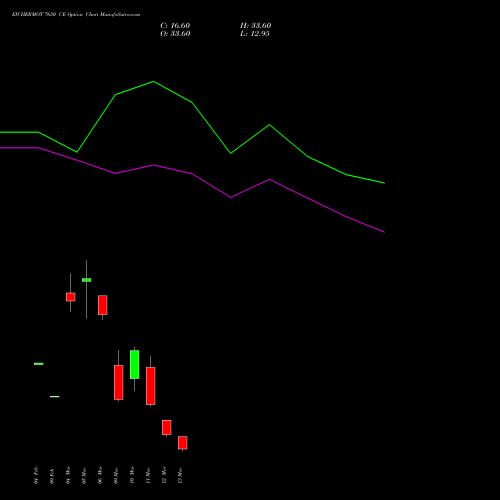Select the 06 Mar date label
The image size is (500, 500).
coord(100,475)
